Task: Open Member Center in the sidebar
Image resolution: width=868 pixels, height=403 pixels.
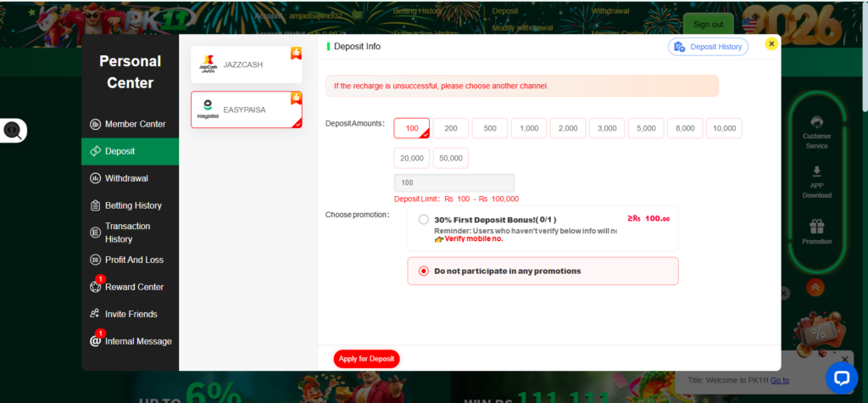Action: (130, 124)
